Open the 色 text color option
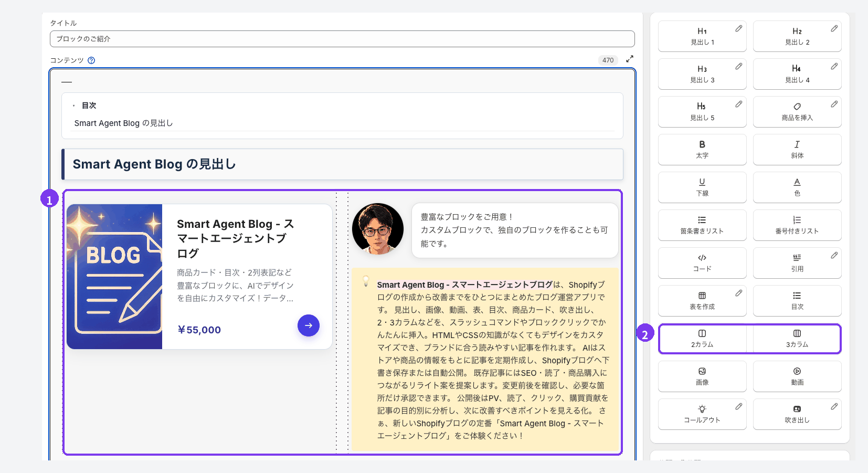Viewport: 868px width, 473px height. pyautogui.click(x=797, y=187)
